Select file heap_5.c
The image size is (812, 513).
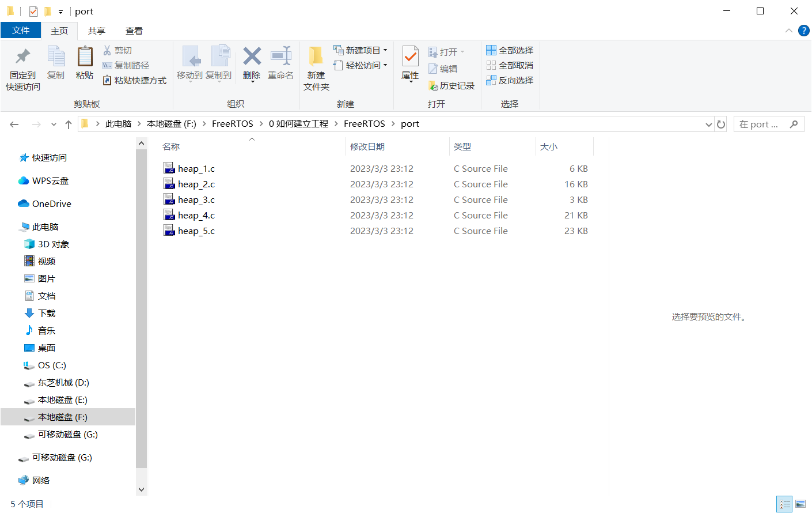point(196,231)
